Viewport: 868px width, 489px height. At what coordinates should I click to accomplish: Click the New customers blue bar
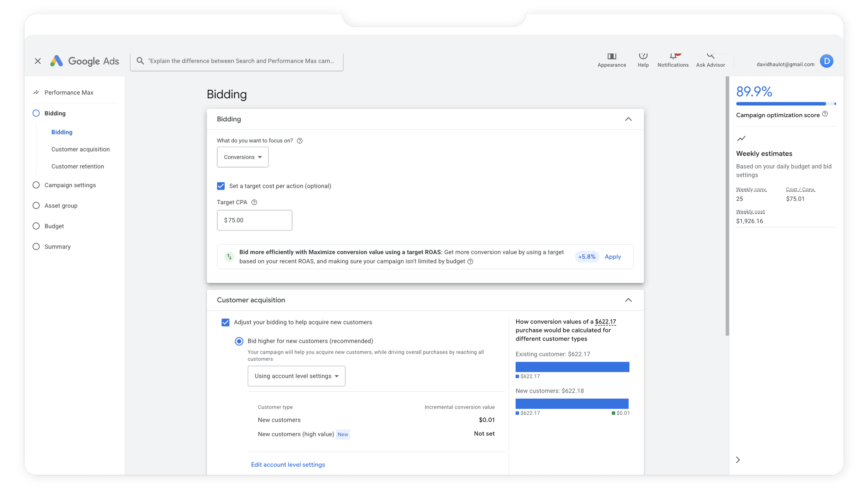[x=572, y=404]
